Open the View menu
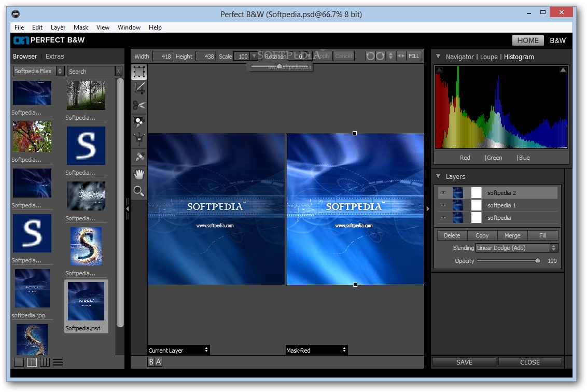This screenshot has height=392, width=587. (x=103, y=27)
